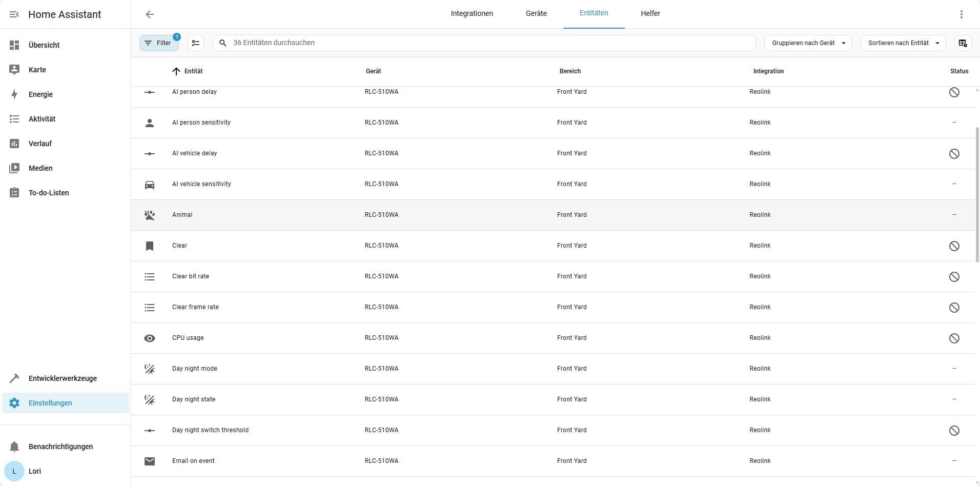Switch to Helfer tab

[650, 14]
